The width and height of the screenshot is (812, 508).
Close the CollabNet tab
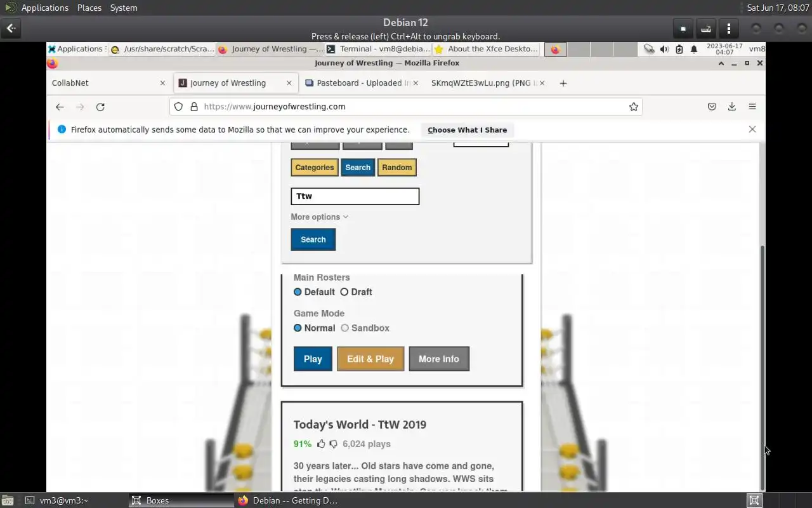point(162,83)
